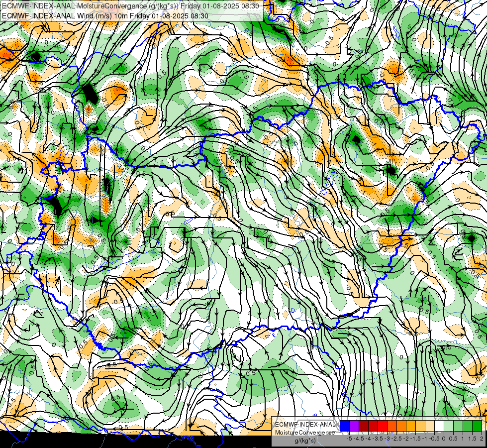
Task: Click the -4.5 tick label on the legend
Action: [359, 439]
